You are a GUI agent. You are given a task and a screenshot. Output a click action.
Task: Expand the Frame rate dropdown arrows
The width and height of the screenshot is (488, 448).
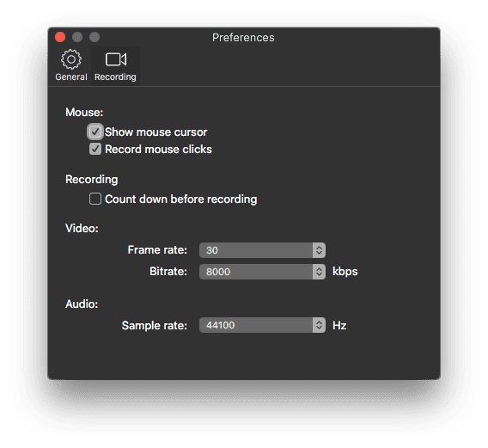point(319,250)
